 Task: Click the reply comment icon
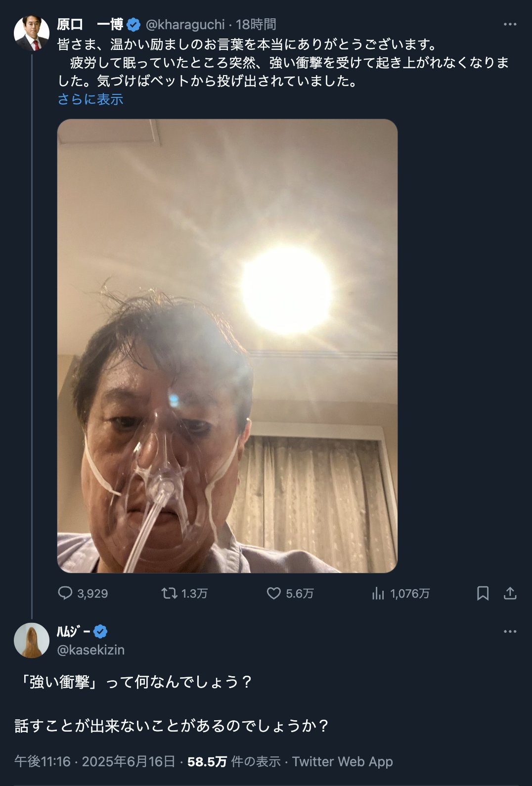tap(65, 593)
